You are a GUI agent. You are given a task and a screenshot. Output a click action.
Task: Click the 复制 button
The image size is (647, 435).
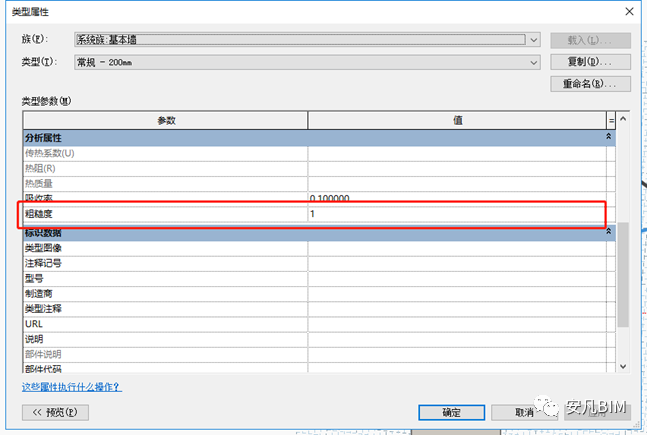coord(589,62)
